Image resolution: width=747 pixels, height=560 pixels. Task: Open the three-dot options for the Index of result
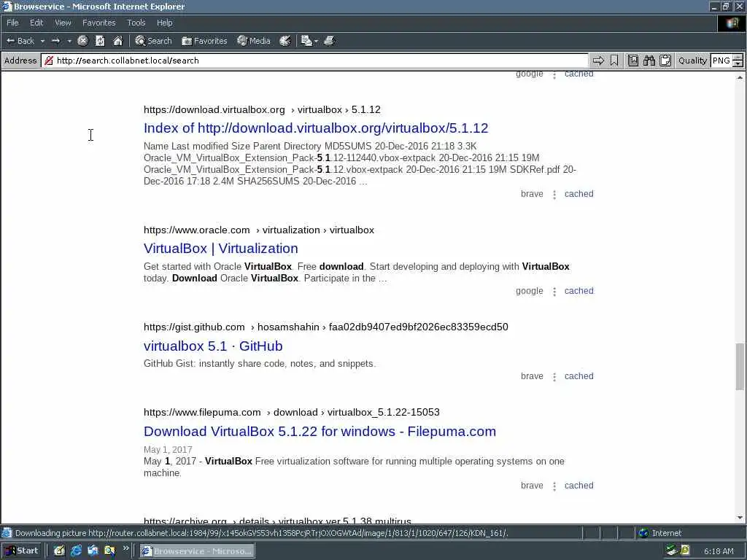554,194
